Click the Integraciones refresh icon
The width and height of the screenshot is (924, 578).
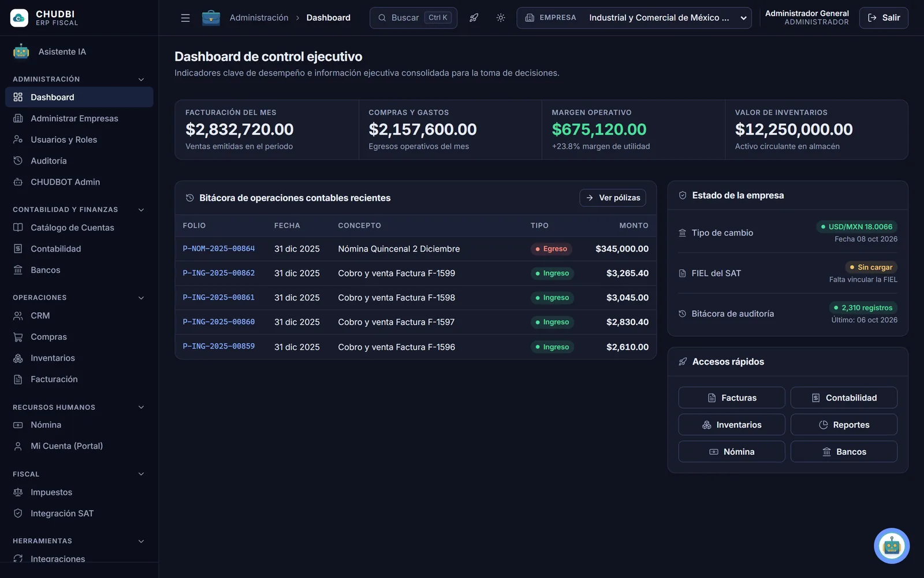18,558
